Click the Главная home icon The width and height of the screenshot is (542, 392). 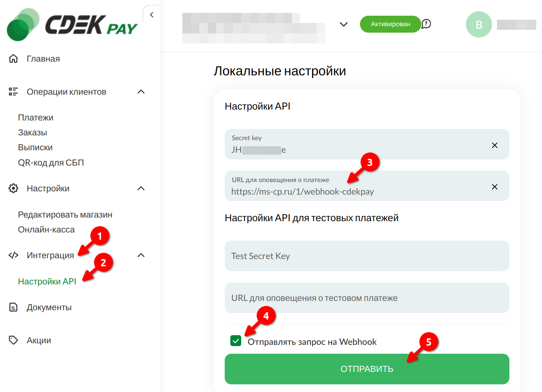click(13, 59)
